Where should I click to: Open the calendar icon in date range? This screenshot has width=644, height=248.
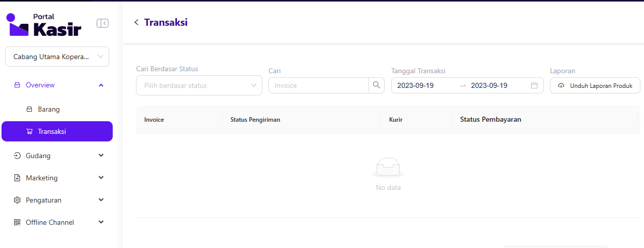534,85
